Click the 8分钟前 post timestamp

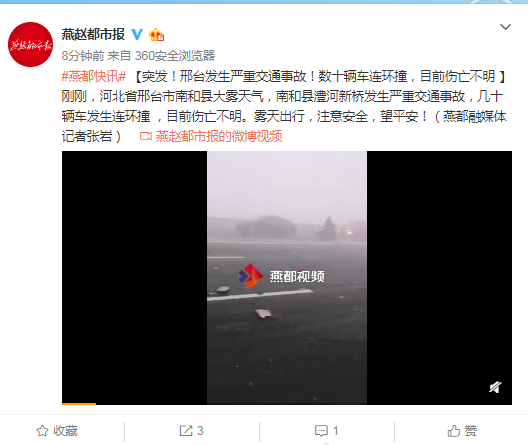(x=83, y=56)
